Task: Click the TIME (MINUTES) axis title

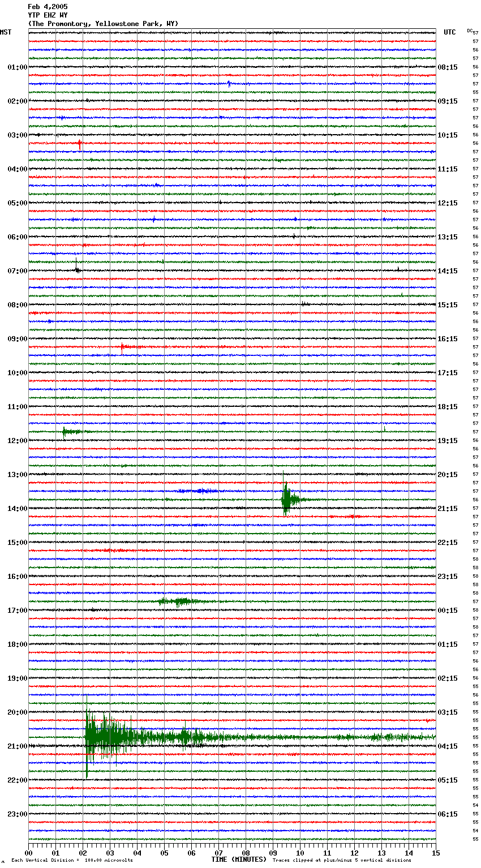Action: [239, 860]
